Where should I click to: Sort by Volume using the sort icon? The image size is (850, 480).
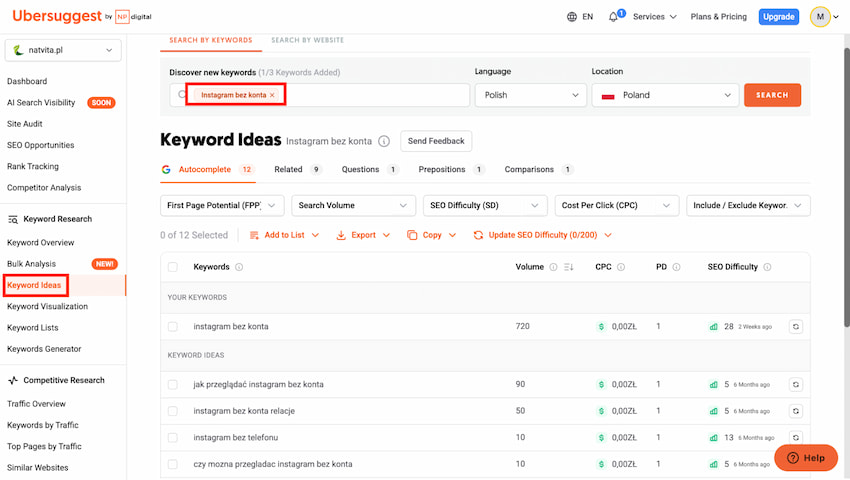coord(568,267)
